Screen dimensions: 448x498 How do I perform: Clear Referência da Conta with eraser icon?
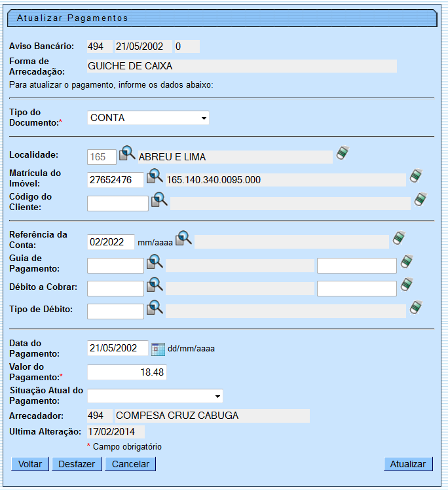click(399, 238)
